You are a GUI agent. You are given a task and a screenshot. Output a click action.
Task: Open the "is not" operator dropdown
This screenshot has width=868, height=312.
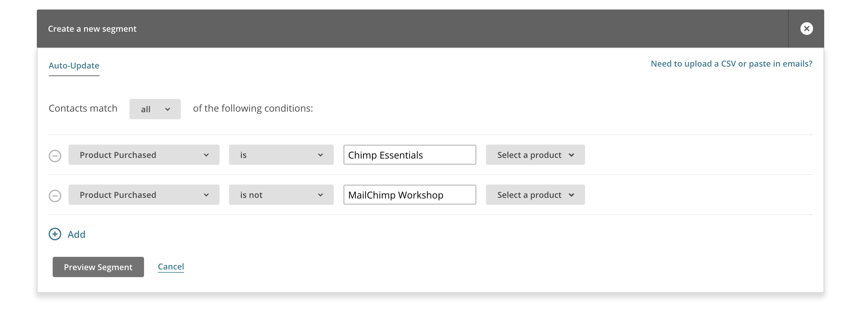281,194
